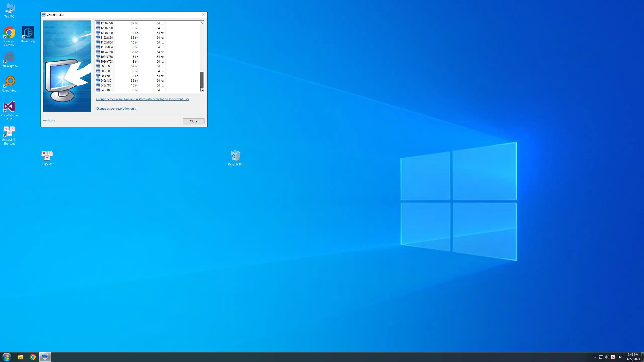The height and width of the screenshot is (362, 644).
Task: Click Change screen resolution only link
Action: tap(116, 109)
